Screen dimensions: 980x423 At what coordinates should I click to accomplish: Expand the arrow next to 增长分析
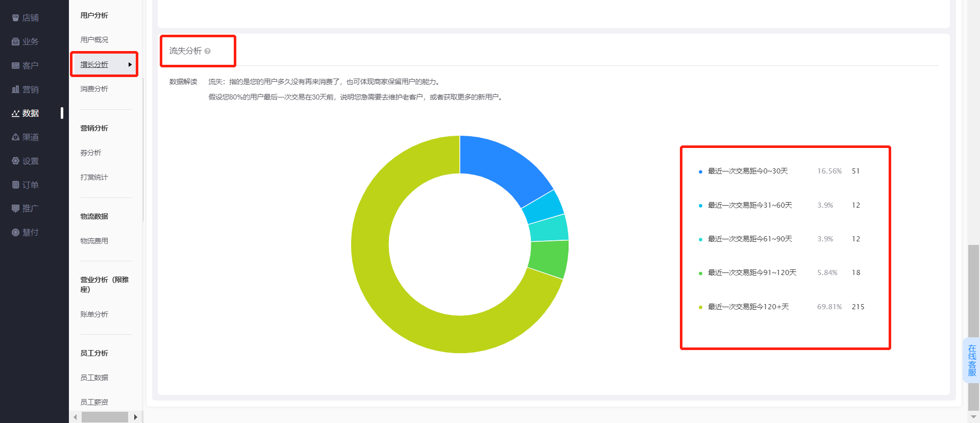(130, 64)
